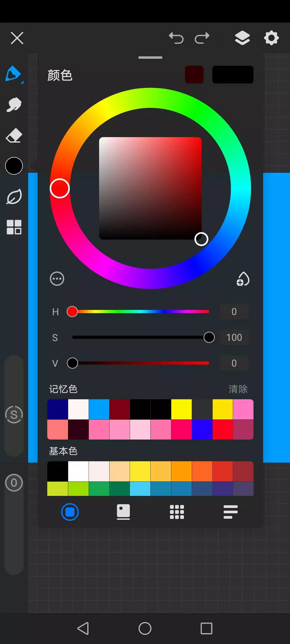Screen dimensions: 290x644
Task: Select the brush pen tool
Action: 13,74
